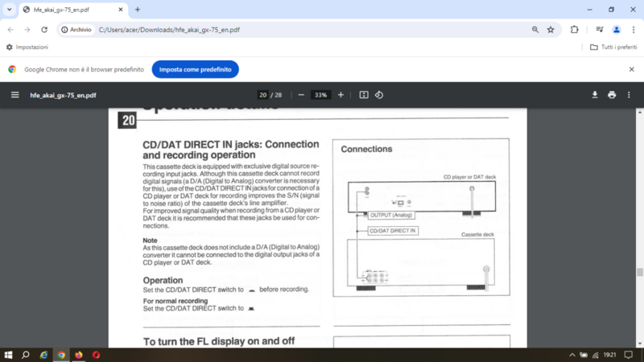This screenshot has height=362, width=644.
Task: Click the page number field showing 20
Action: 262,95
